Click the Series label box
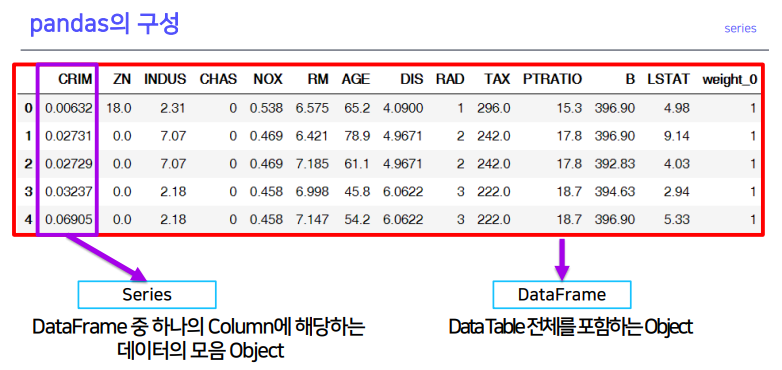The width and height of the screenshot is (782, 370). (147, 295)
